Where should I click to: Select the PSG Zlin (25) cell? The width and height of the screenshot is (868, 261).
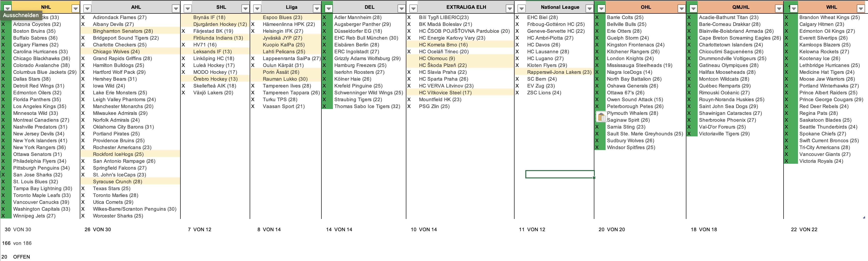pos(466,106)
